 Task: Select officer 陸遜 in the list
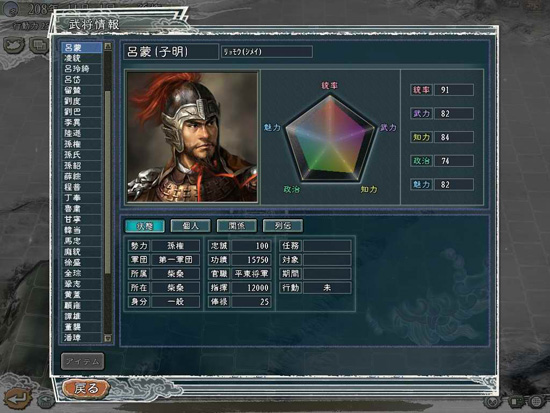click(x=82, y=133)
